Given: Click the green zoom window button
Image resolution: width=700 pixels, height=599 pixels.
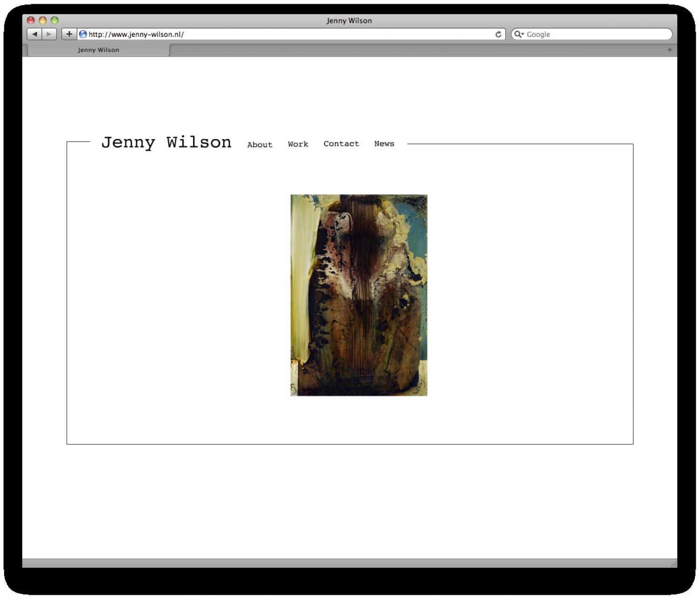Looking at the screenshot, I should [55, 21].
